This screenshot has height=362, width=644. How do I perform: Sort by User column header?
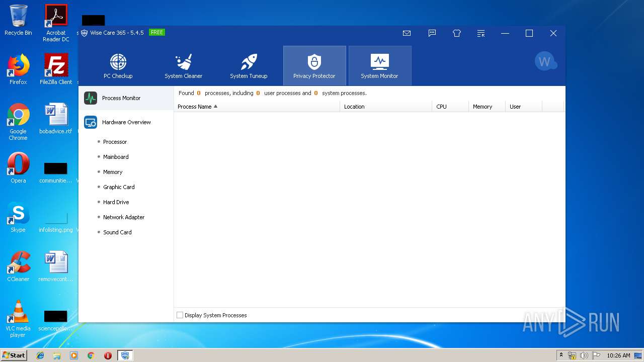[524, 107]
